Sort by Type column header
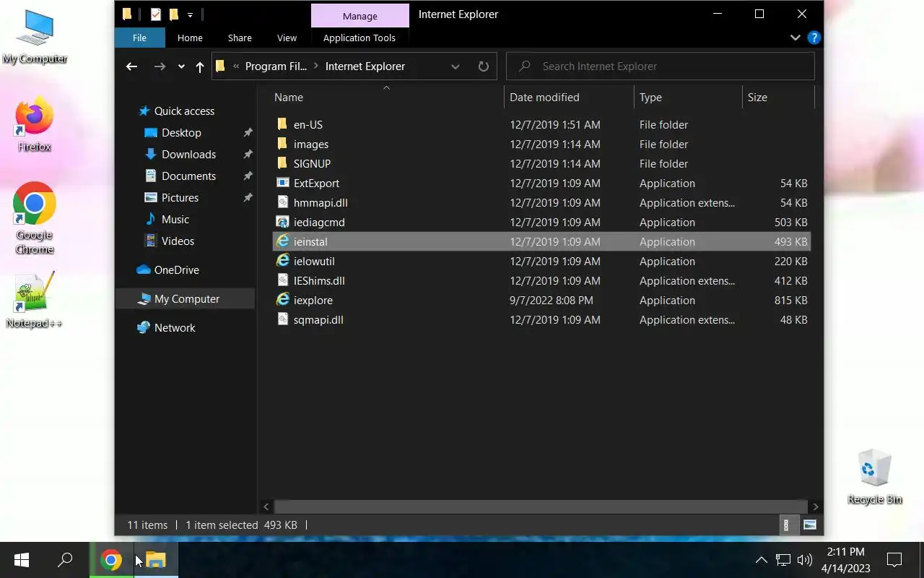This screenshot has height=578, width=924. (688, 97)
